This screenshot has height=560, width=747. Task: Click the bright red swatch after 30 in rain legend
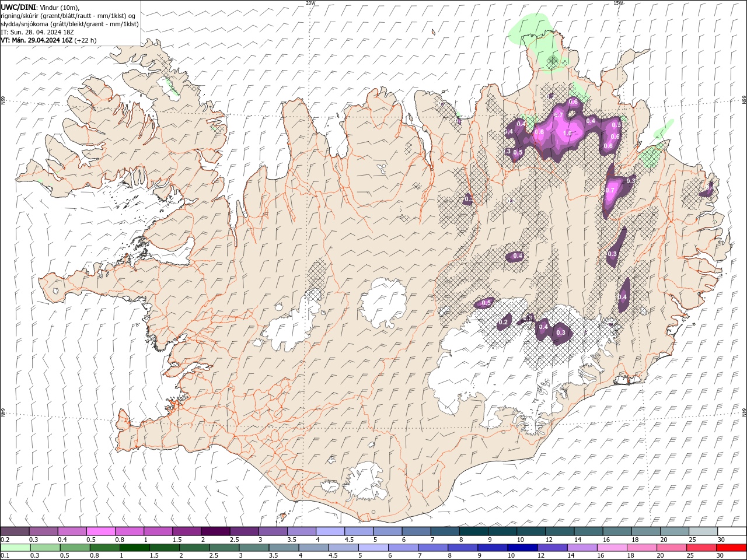point(732,547)
